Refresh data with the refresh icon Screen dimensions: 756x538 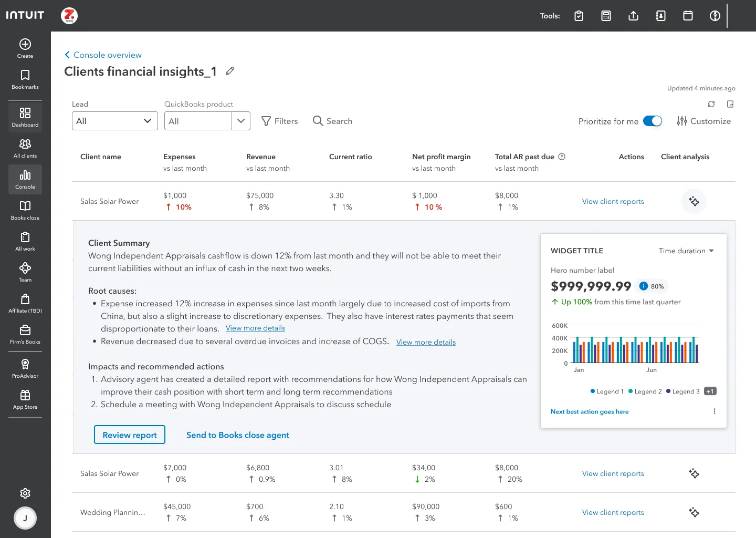tap(711, 104)
